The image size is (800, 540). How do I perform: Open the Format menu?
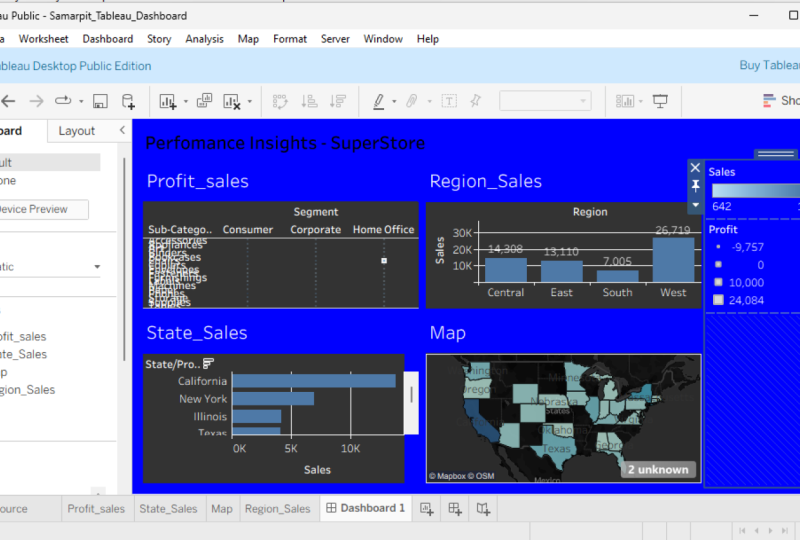pyautogui.click(x=290, y=39)
